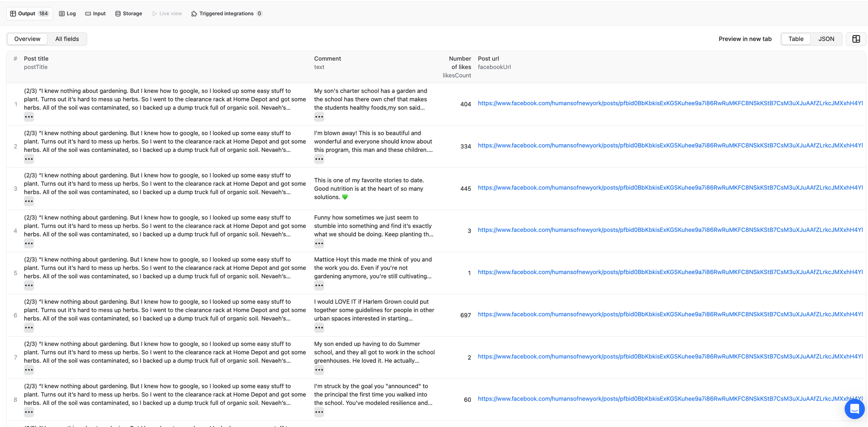
Task: Switch to the Log tab
Action: pos(67,13)
